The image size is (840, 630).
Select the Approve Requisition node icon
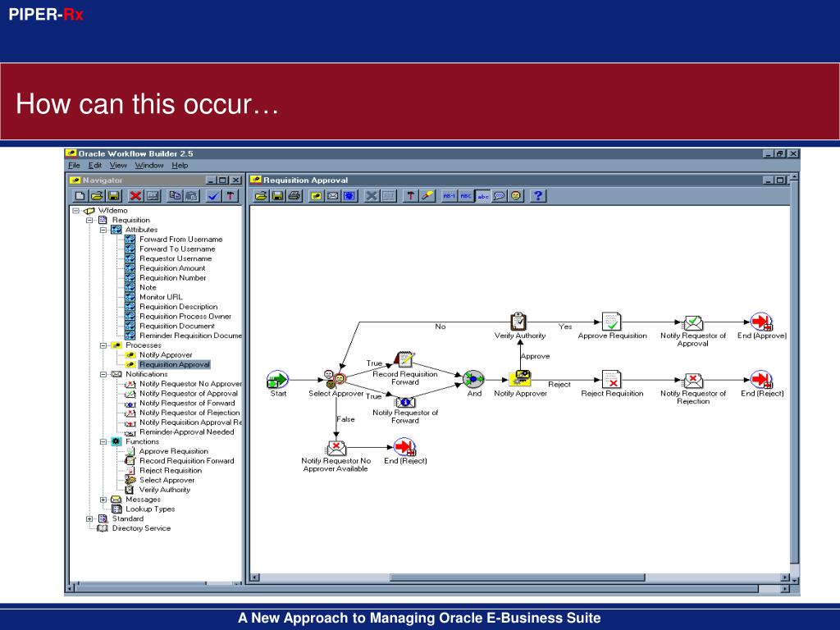coord(611,322)
